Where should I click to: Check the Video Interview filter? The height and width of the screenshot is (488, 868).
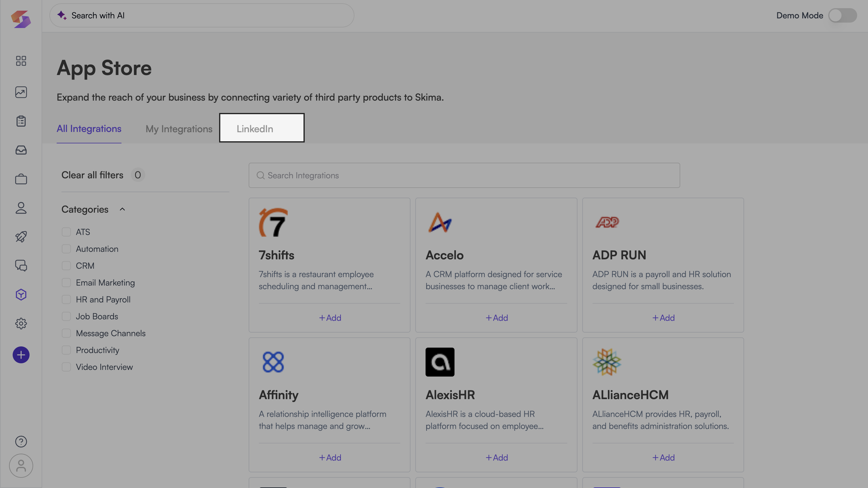[66, 367]
